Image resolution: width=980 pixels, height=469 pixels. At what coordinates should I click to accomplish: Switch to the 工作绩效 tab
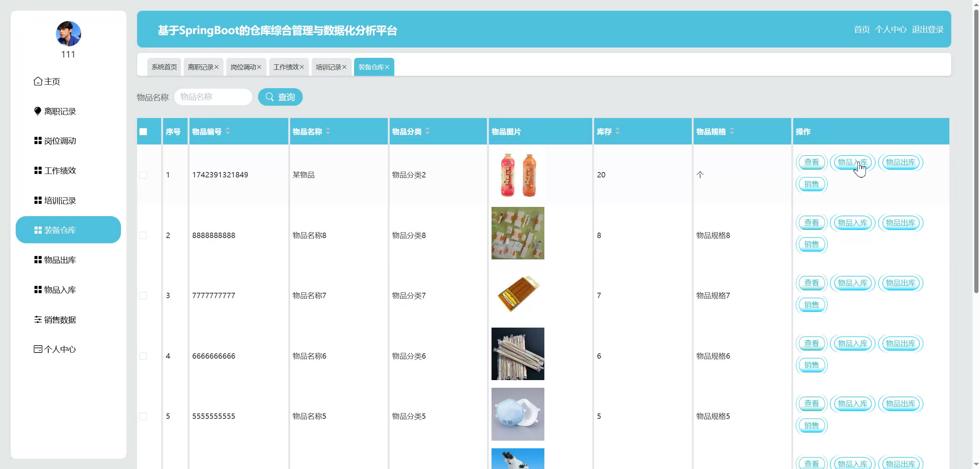click(286, 67)
